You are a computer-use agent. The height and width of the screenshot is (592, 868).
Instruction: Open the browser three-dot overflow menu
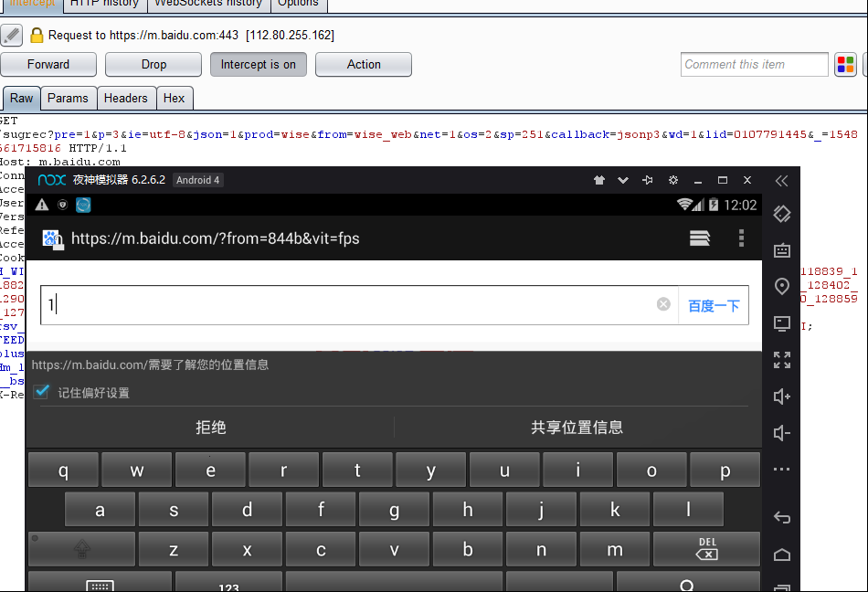(741, 238)
